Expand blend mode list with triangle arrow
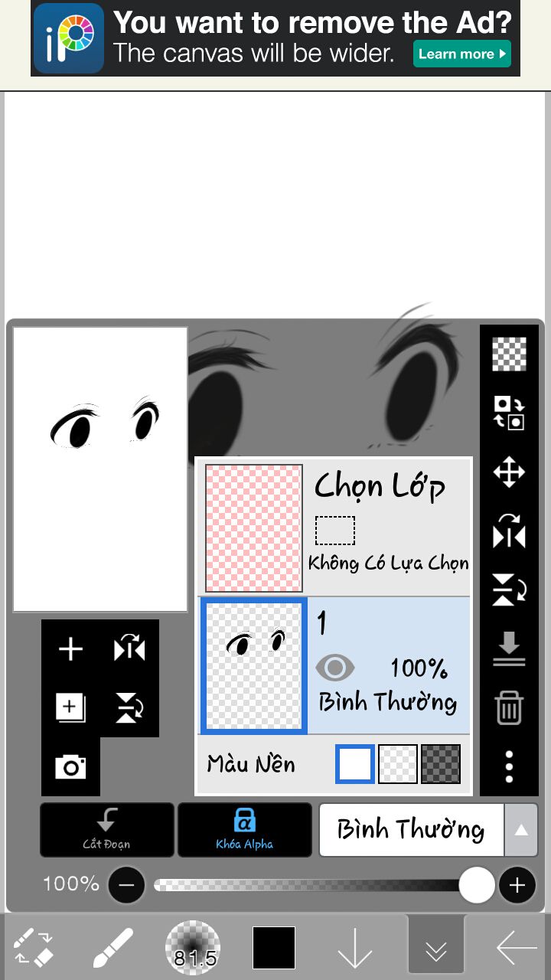The width and height of the screenshot is (551, 980). 521,830
